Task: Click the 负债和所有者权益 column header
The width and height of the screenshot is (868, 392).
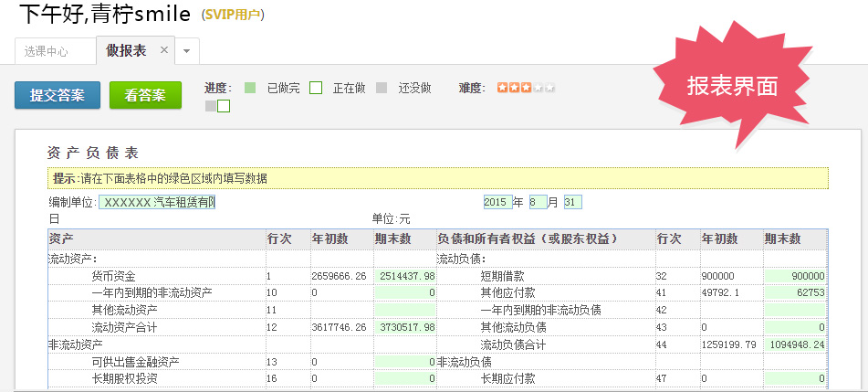Action: [x=528, y=239]
